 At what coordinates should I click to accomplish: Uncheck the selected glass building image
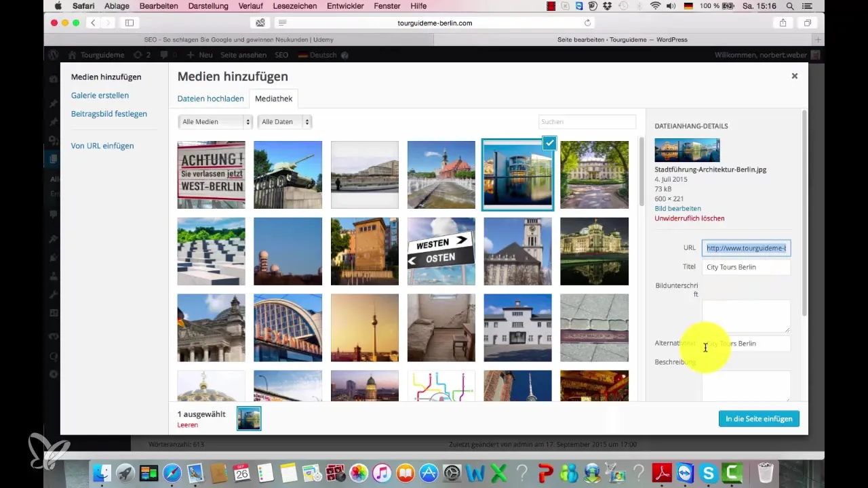[x=549, y=144]
